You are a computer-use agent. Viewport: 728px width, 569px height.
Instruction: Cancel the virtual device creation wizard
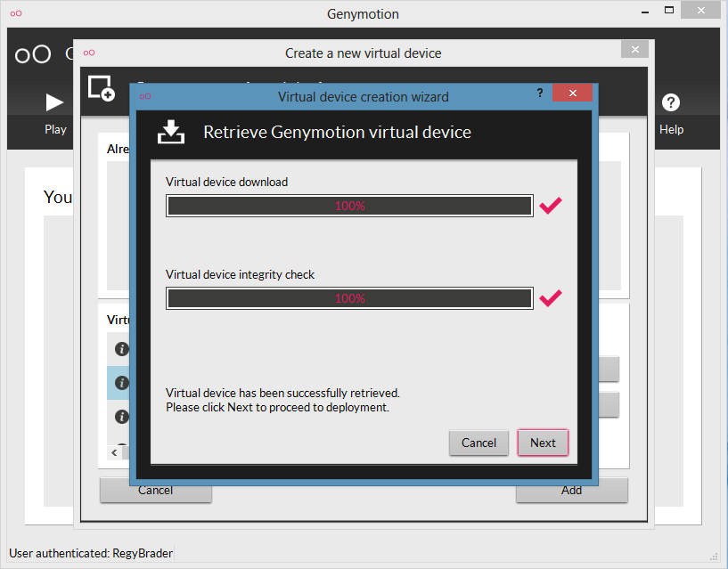point(479,443)
